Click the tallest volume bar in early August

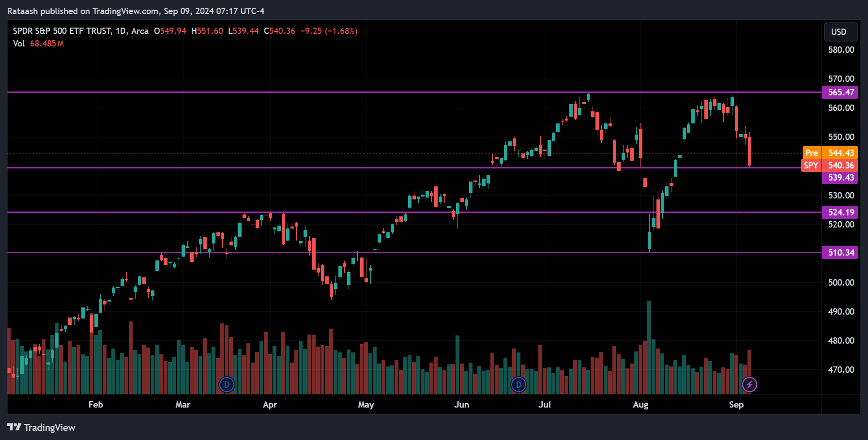[x=649, y=348]
